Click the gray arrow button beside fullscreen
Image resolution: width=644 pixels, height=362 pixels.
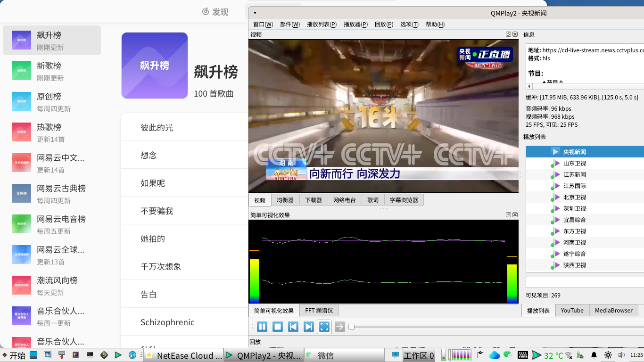point(340,327)
